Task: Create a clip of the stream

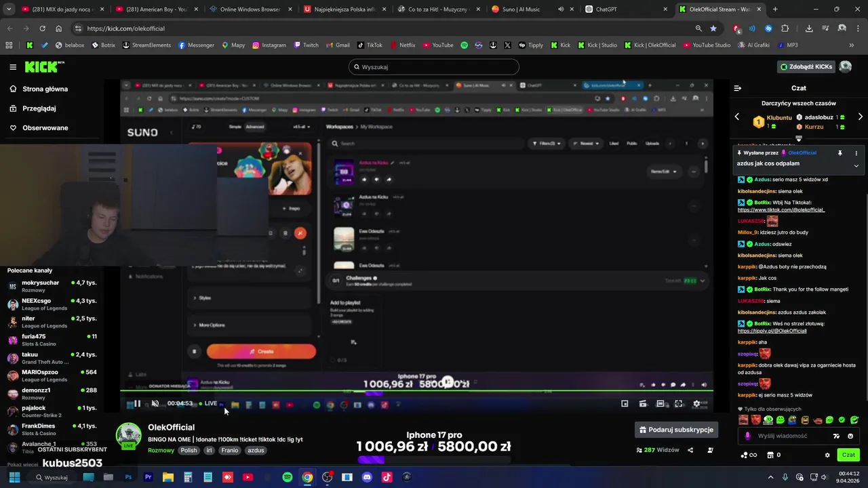Action: tap(643, 404)
